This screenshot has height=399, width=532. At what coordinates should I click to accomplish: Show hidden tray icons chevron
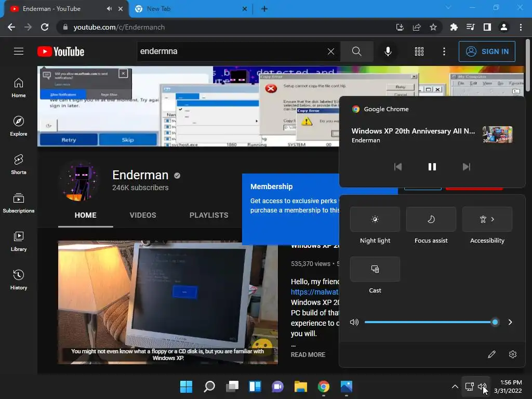click(455, 387)
